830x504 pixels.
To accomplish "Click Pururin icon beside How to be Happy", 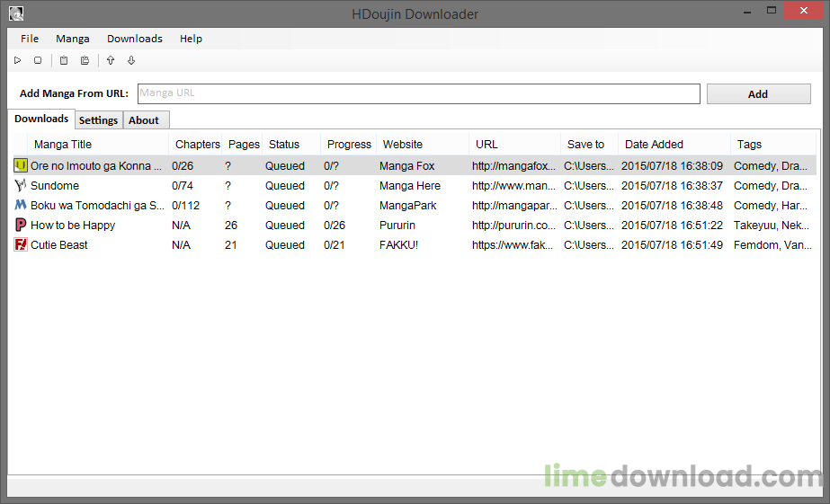I will tap(20, 225).
